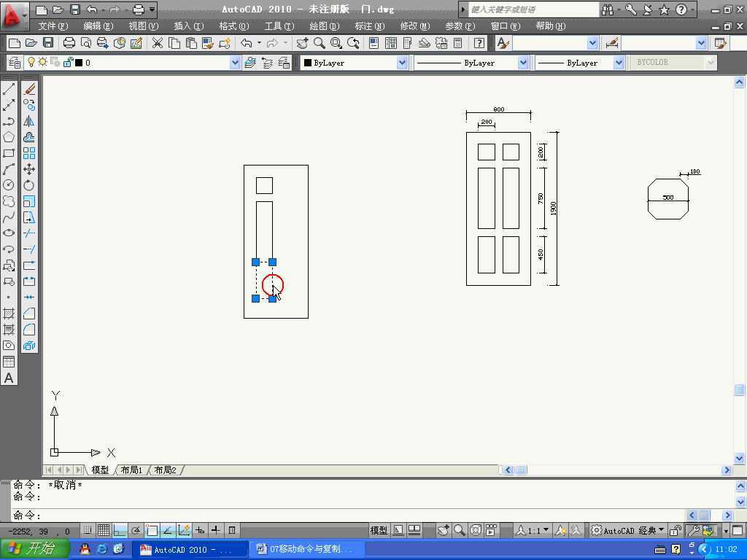Toggle Polar tracking in status bar
The image size is (747, 560).
[136, 530]
